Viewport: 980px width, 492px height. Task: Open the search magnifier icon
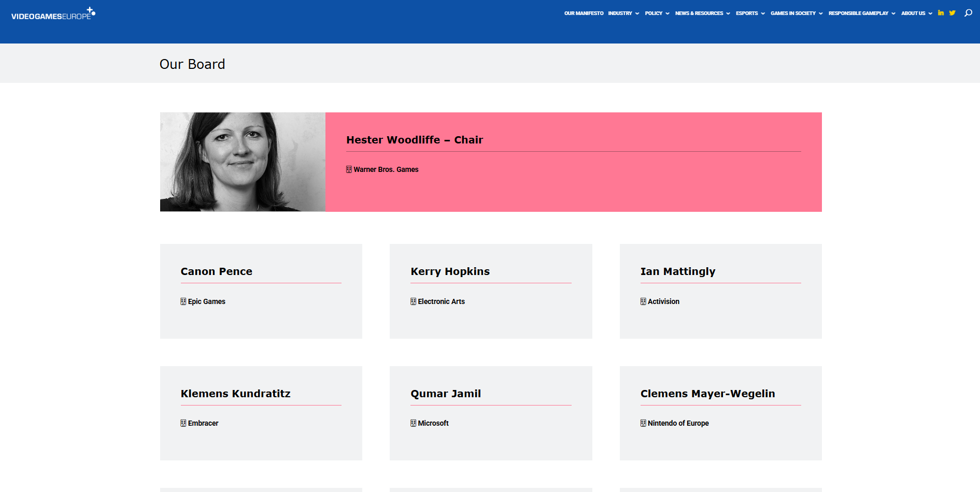[x=968, y=13]
